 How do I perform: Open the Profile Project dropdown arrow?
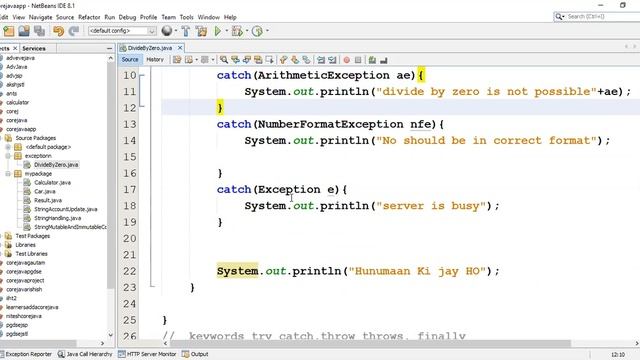point(267,31)
